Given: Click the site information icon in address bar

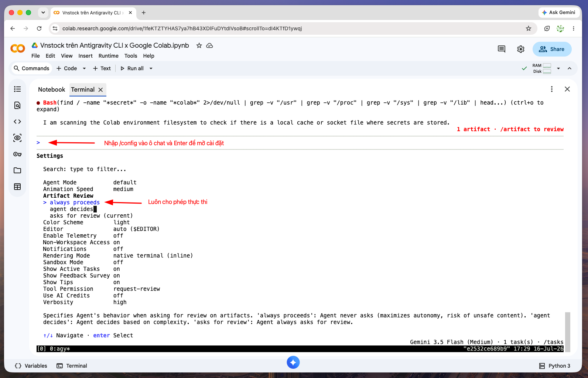Looking at the screenshot, I should [x=55, y=28].
